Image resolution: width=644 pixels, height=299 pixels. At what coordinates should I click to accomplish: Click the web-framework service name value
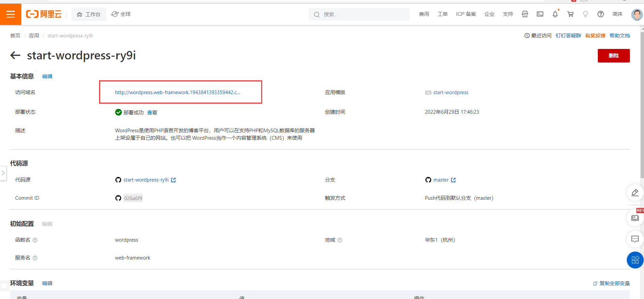[x=133, y=258]
